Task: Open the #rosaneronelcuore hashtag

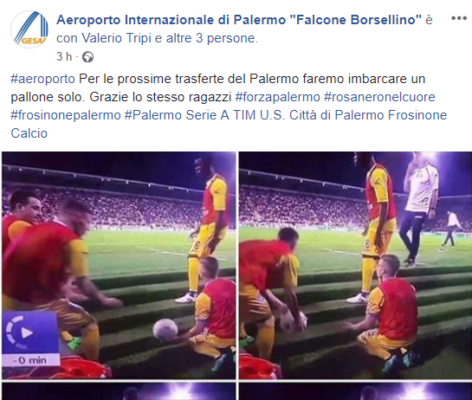Action: tap(380, 97)
